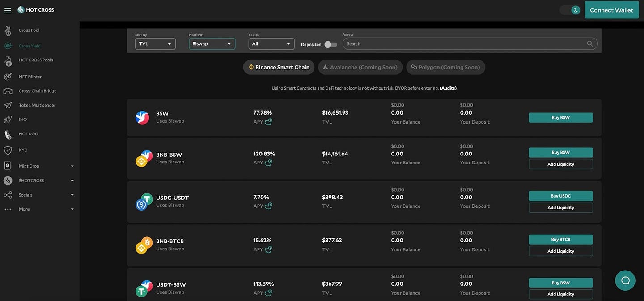This screenshot has height=301, width=644.
Task: Click the Mint Drop sidebar icon
Action: [8, 166]
